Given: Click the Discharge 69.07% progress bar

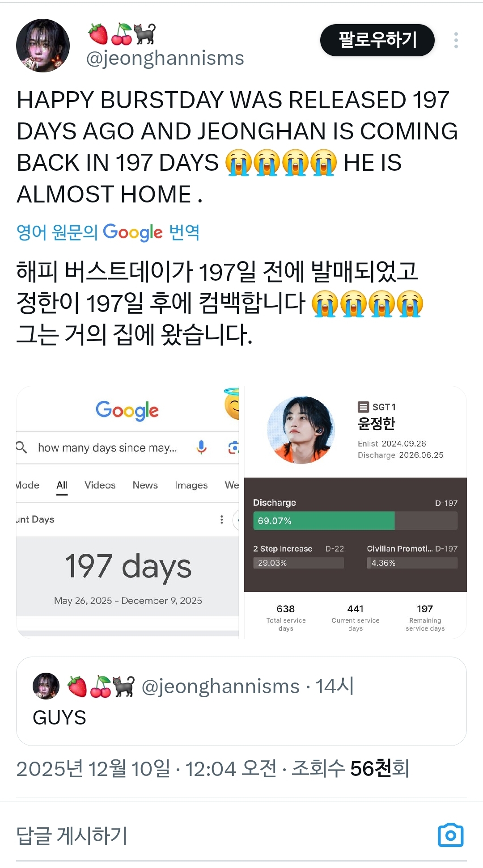Looking at the screenshot, I should click(355, 521).
